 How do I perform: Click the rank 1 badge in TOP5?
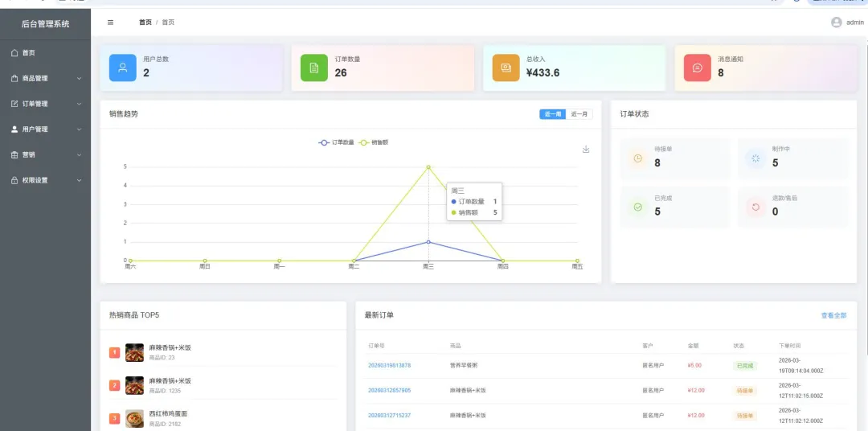(x=115, y=352)
